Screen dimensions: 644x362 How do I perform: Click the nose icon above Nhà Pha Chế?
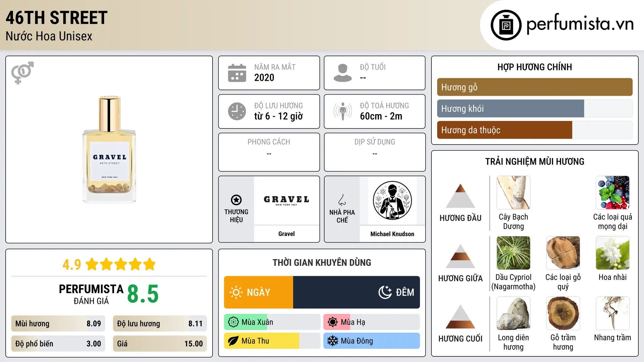[342, 200]
